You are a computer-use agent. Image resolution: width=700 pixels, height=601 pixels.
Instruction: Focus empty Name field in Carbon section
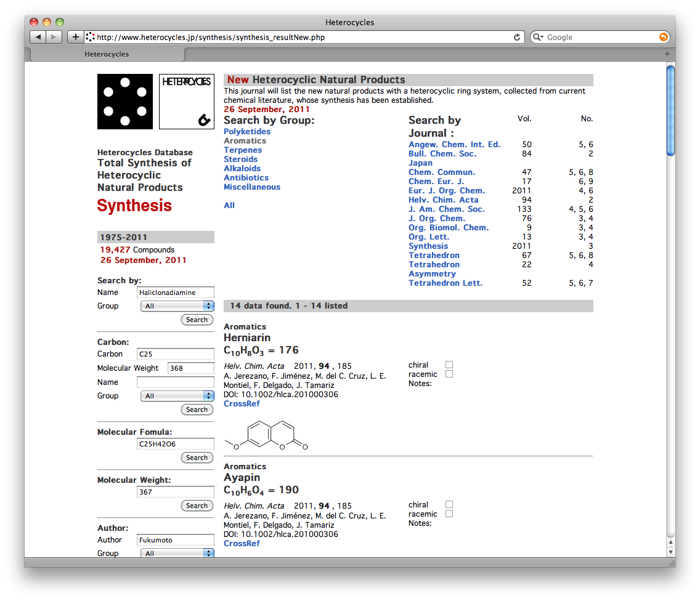point(176,382)
